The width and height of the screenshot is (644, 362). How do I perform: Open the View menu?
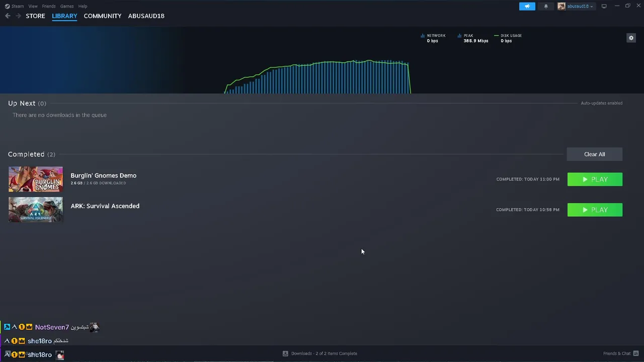pyautogui.click(x=33, y=6)
